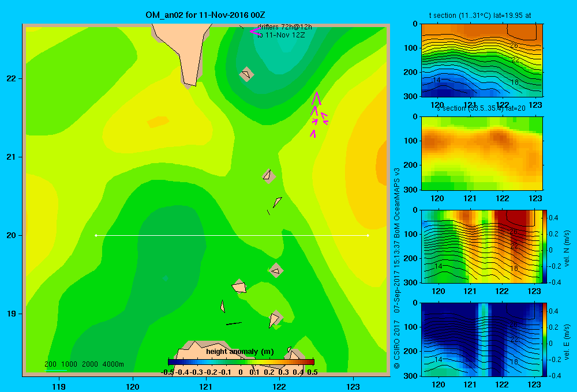
Task: Click the small island near 22N 121.5E
Action: click(x=246, y=74)
